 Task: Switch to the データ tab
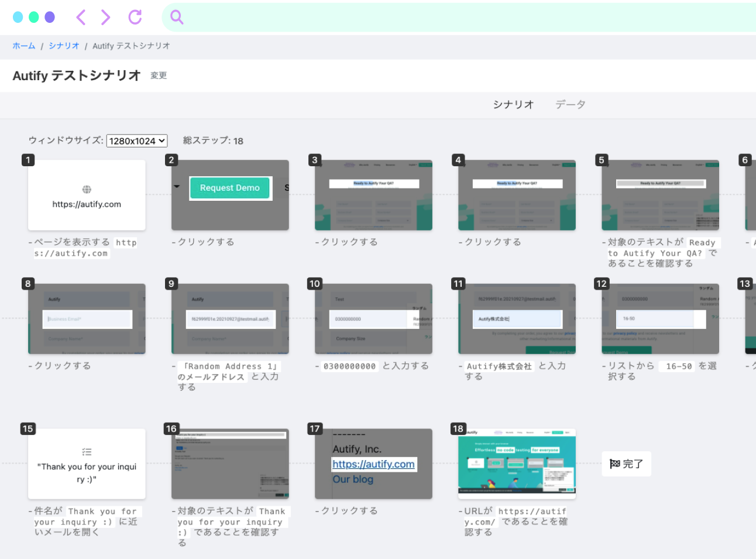pos(570,105)
